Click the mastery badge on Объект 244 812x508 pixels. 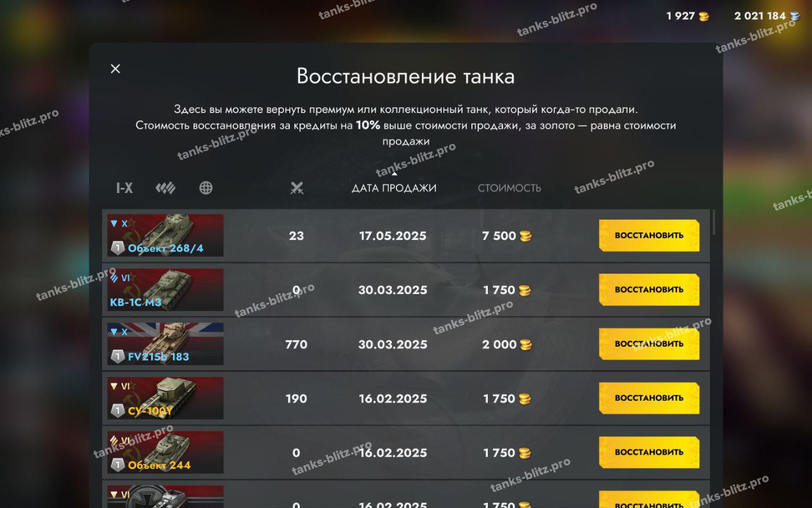(118, 465)
